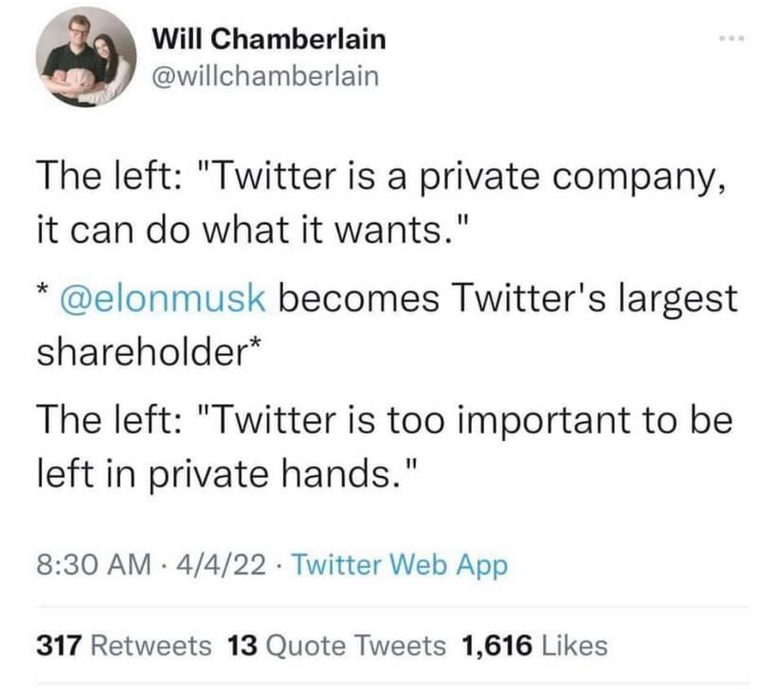784x689 pixels.
Task: Click the word "shareholder*" in the tweet
Action: (x=149, y=353)
